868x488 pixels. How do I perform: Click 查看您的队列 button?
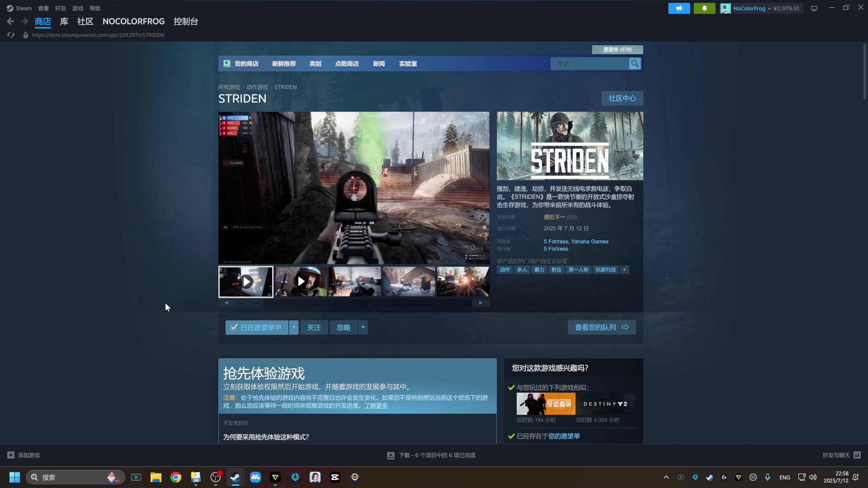602,328
